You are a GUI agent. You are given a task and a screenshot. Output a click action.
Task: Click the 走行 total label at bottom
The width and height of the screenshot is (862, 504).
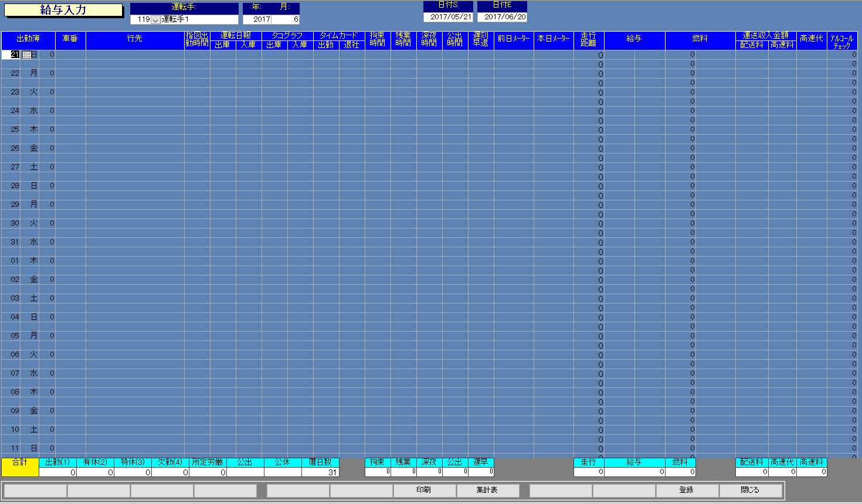point(589,462)
